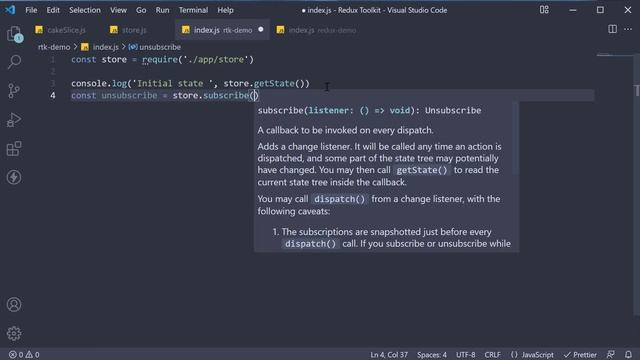Click 'getState' in the console.log line
Viewport: 640px width, 360px height.
[274, 84]
